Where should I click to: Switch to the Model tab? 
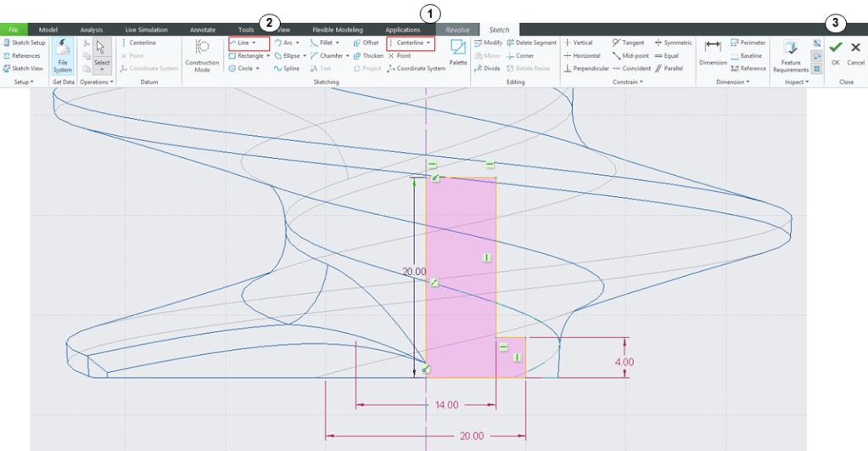[x=48, y=30]
